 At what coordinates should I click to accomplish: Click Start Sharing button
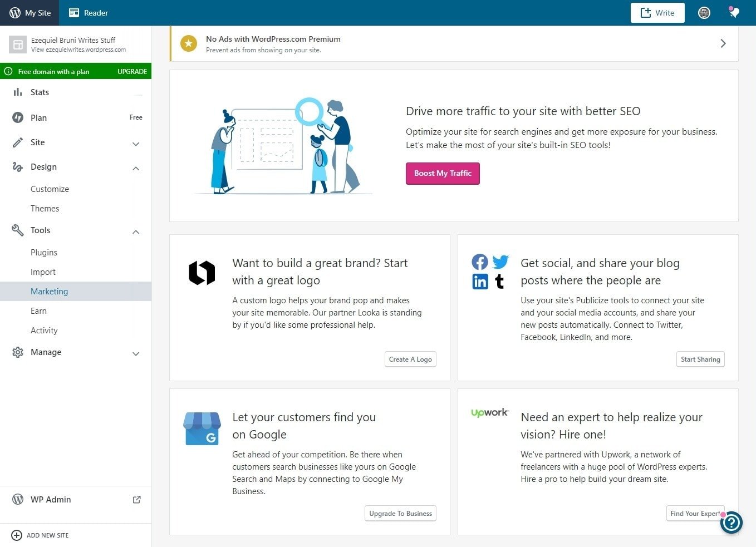point(700,359)
